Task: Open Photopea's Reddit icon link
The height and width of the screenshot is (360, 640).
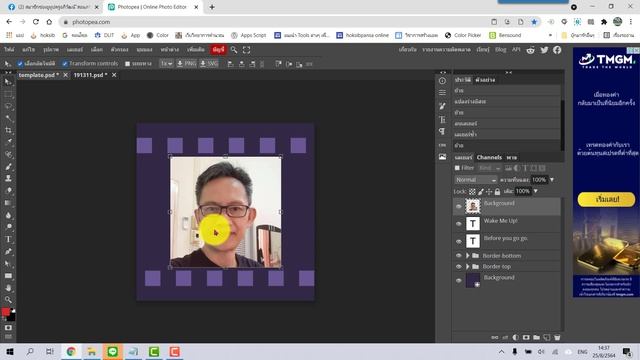Action: pos(531,50)
